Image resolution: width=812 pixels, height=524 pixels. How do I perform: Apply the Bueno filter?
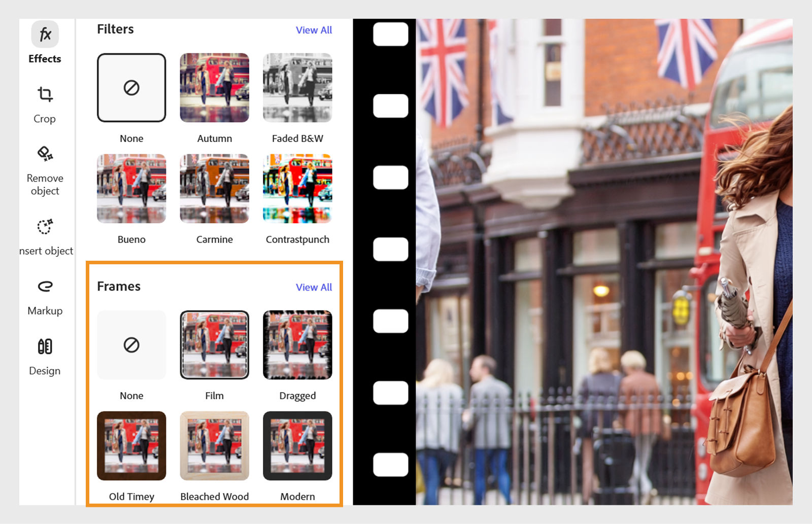pyautogui.click(x=131, y=188)
